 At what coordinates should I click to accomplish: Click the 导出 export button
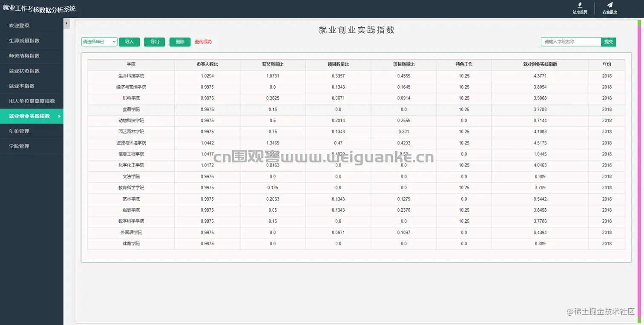click(x=155, y=42)
